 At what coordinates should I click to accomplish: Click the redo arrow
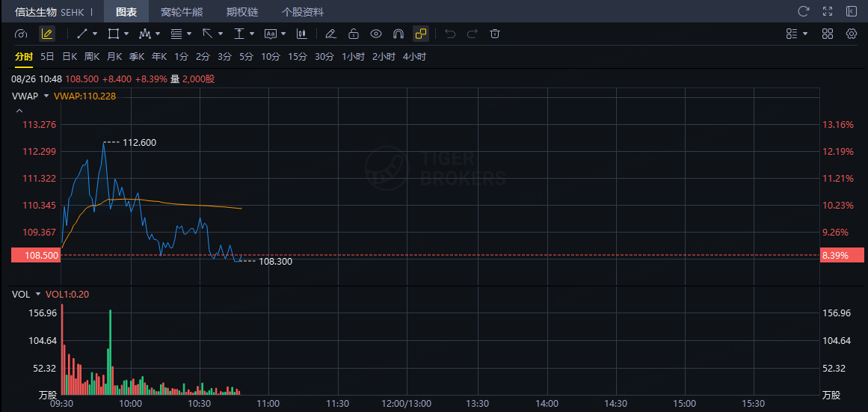(473, 34)
